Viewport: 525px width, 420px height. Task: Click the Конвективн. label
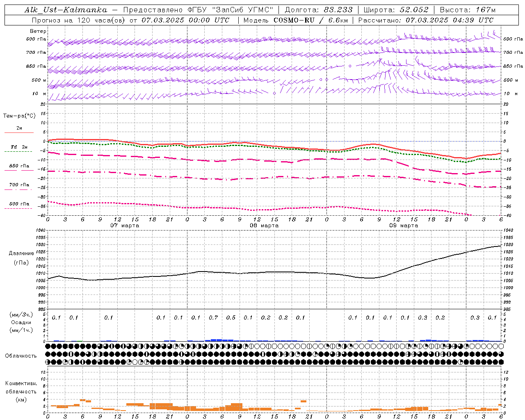pyautogui.click(x=21, y=383)
